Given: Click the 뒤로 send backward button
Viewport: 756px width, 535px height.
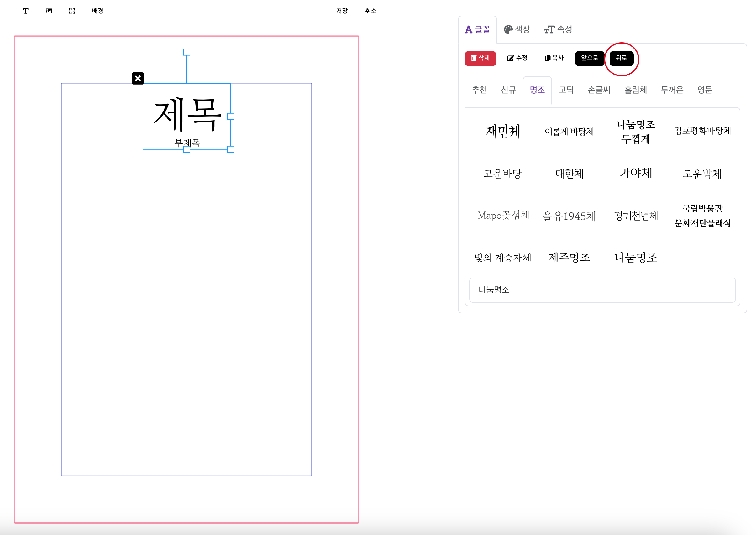Looking at the screenshot, I should [x=621, y=58].
